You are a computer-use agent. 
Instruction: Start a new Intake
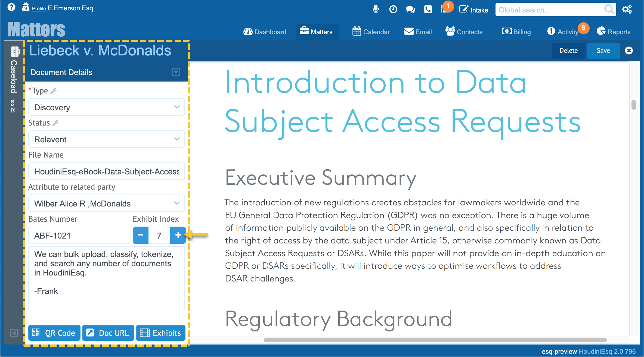tap(474, 10)
